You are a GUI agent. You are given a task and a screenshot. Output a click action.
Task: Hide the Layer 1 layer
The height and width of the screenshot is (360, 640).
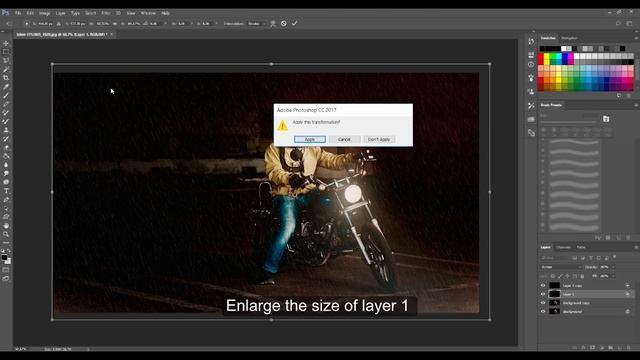[x=543, y=294]
